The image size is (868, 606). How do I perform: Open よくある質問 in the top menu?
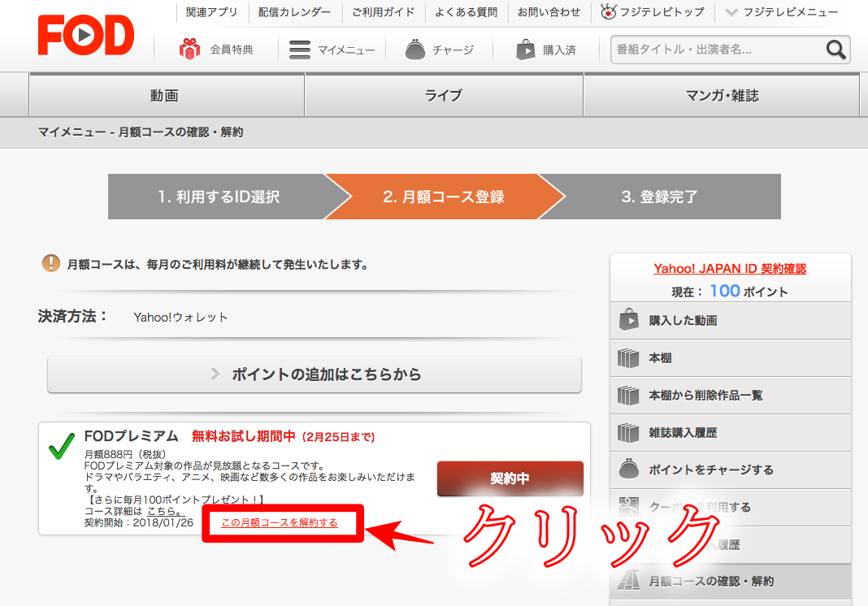click(x=467, y=11)
